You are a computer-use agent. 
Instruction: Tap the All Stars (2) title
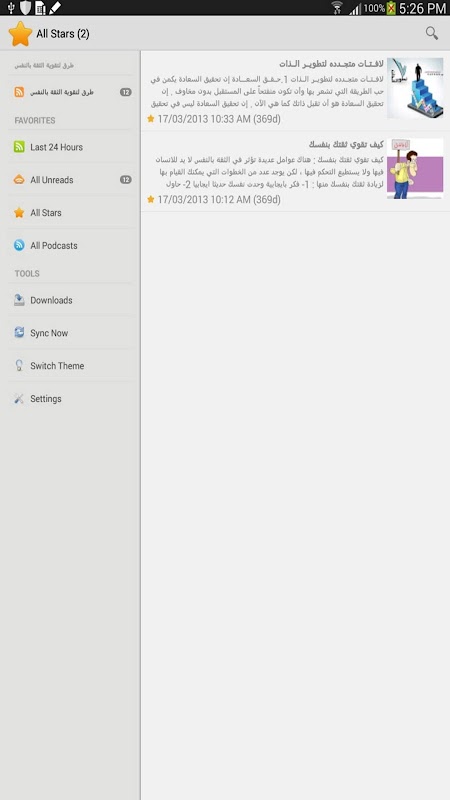tap(63, 34)
